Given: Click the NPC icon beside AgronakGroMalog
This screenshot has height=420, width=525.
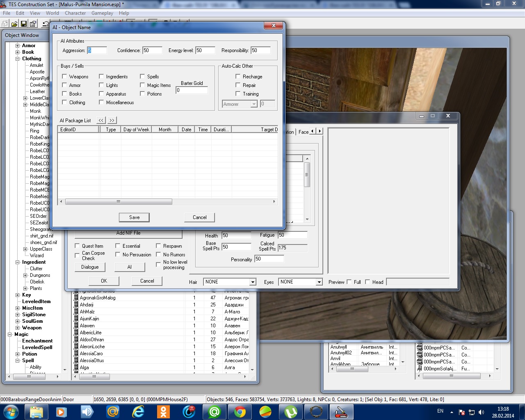Looking at the screenshot, I should (76, 298).
